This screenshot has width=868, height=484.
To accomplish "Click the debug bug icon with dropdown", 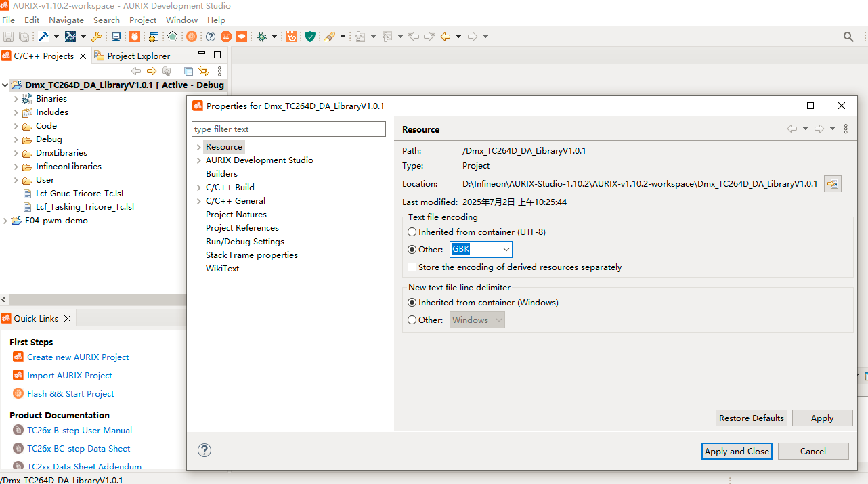I will coord(263,37).
